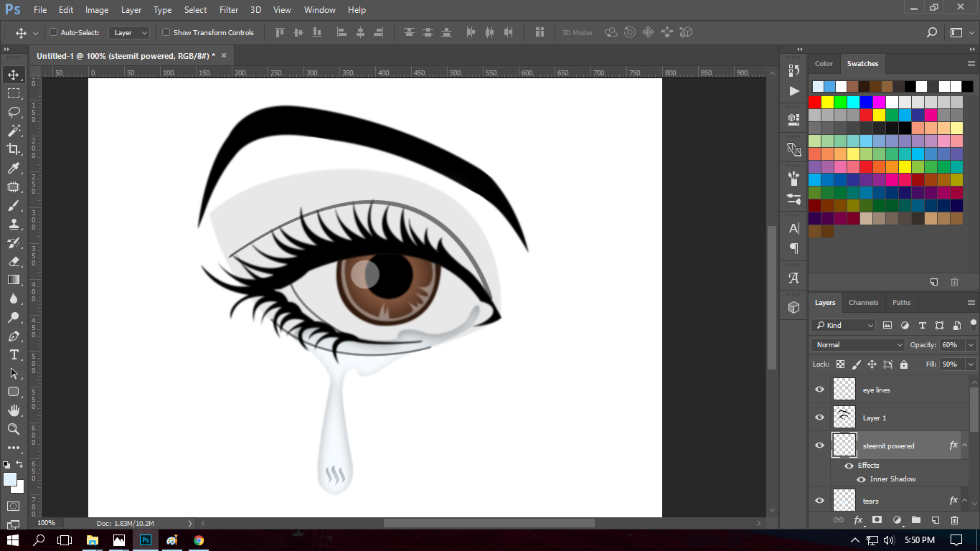Select the Eyedropper tool

tap(14, 168)
